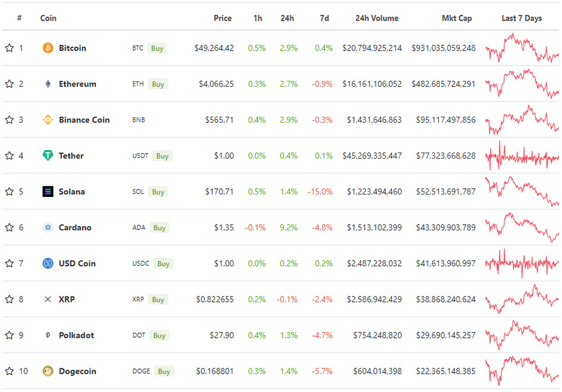Open the Binance Coin page link

coord(84,120)
